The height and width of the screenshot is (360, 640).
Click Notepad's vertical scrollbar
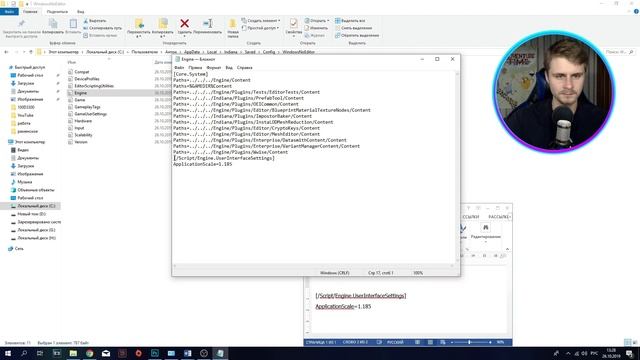[x=457, y=167]
